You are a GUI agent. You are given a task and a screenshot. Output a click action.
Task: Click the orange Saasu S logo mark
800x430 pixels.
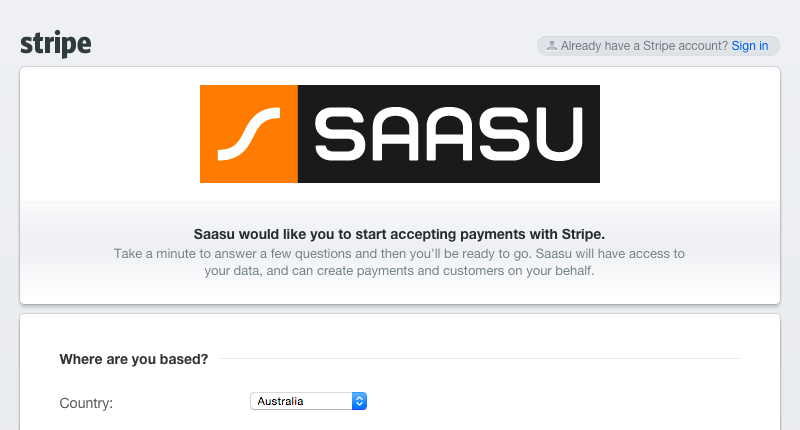(x=249, y=134)
